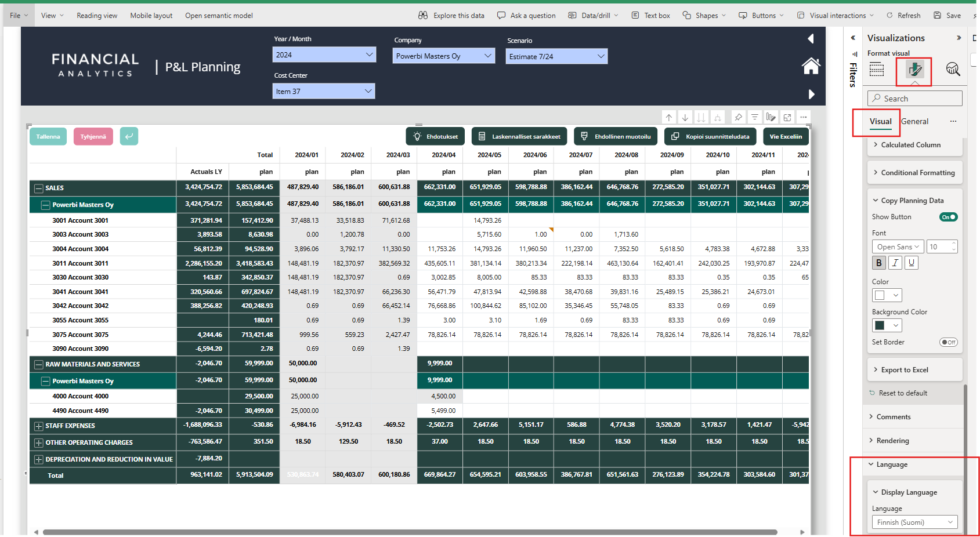980x537 pixels.
Task: Open the Analytics magnifier icon
Action: (953, 70)
